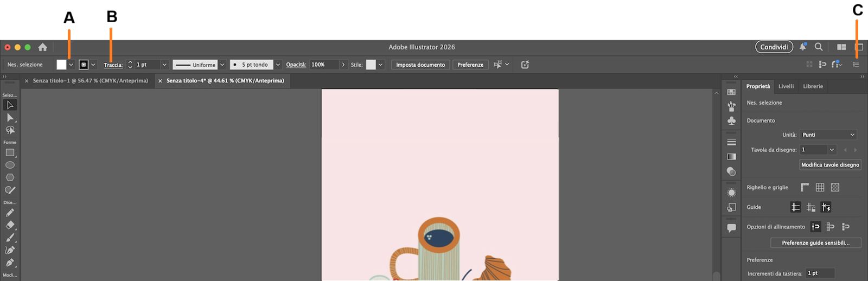The image size is (868, 281).
Task: Select the Eraser tool
Action: 10,225
